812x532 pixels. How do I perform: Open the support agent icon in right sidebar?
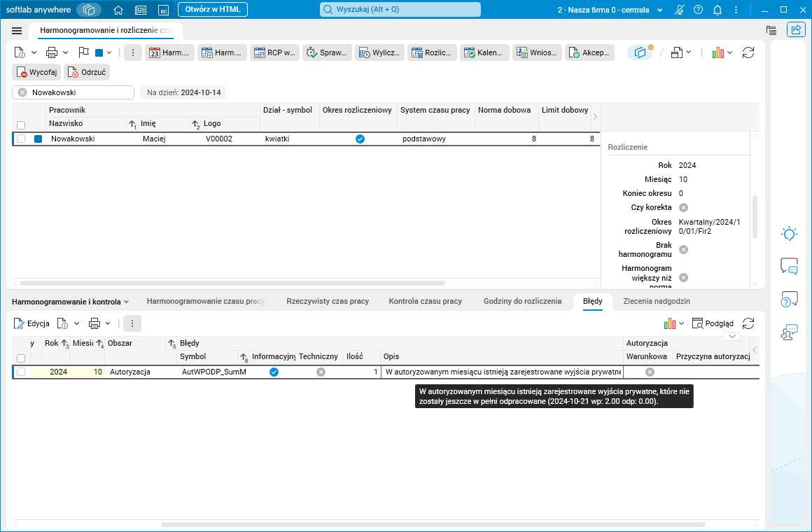pyautogui.click(x=789, y=332)
